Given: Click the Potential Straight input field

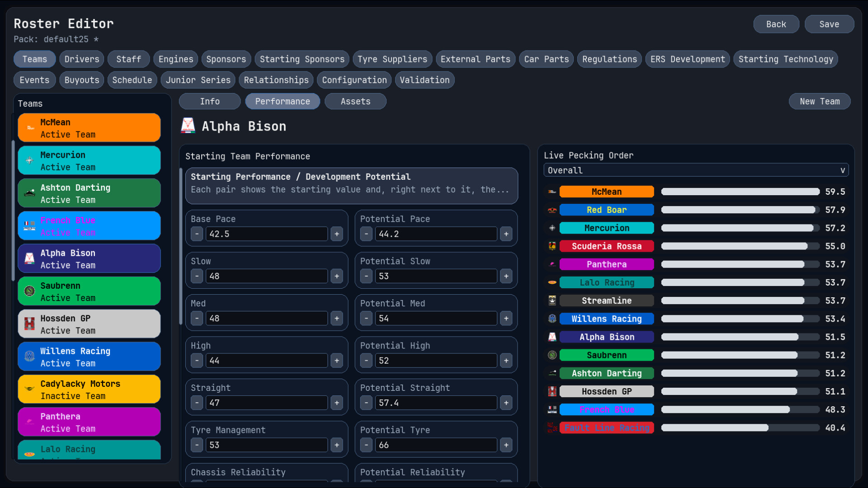Looking at the screenshot, I should click(436, 403).
